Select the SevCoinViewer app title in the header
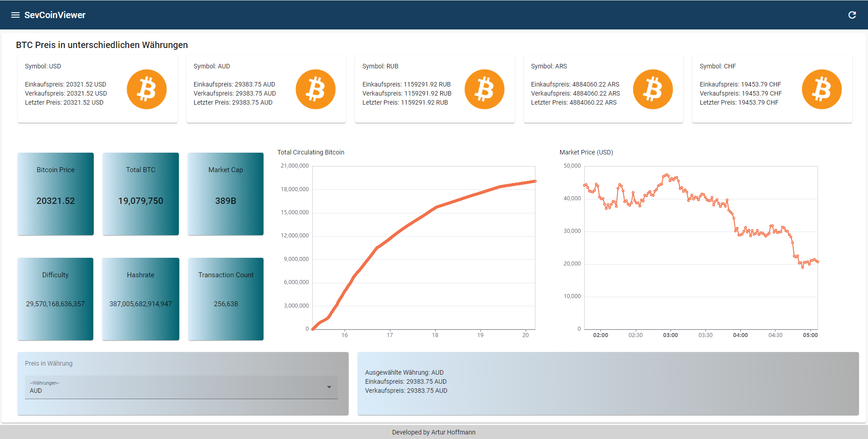The width and height of the screenshot is (868, 439). tap(55, 15)
